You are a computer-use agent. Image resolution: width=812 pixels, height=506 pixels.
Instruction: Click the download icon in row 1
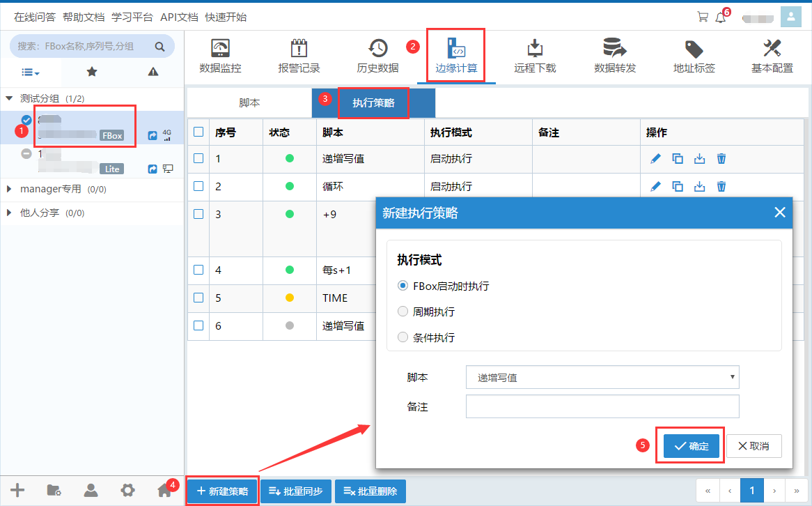(x=699, y=159)
